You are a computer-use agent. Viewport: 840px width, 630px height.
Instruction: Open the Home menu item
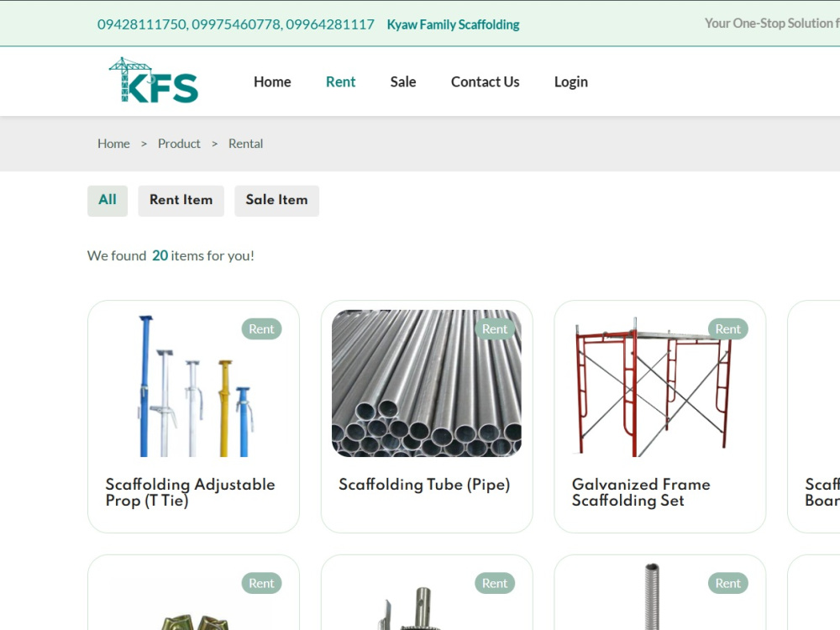272,82
